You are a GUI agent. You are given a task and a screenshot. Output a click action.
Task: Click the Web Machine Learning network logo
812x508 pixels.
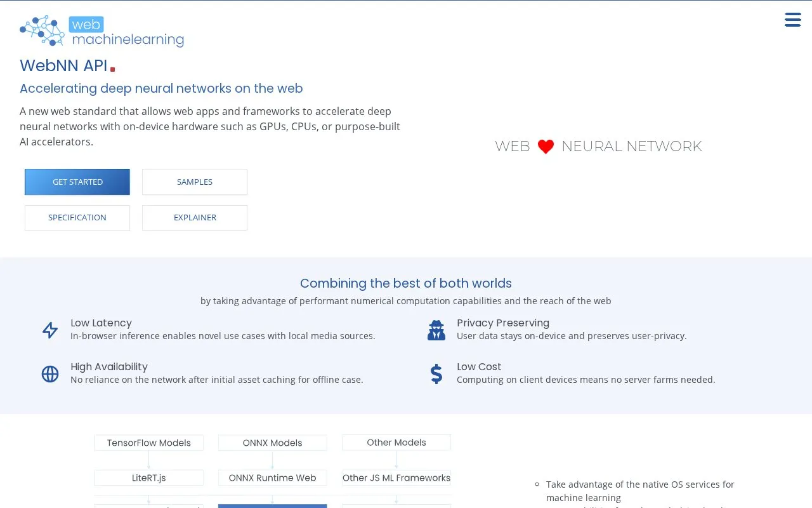tap(101, 31)
